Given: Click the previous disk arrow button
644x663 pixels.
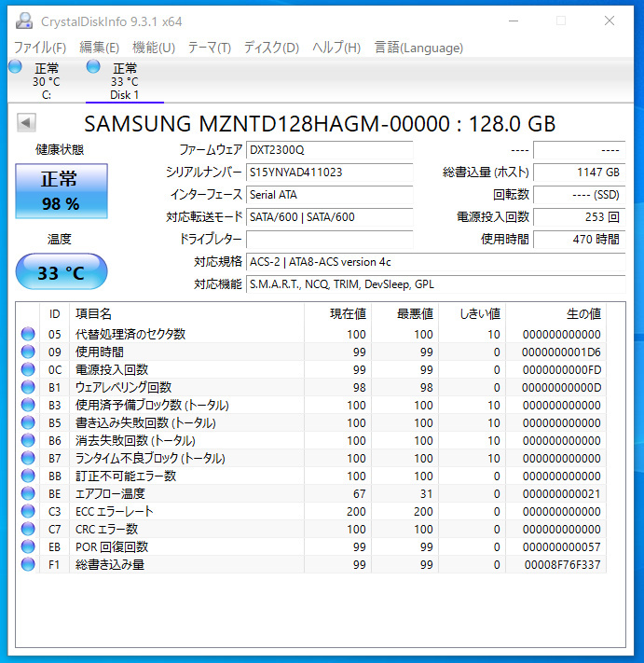Looking at the screenshot, I should 26,123.
